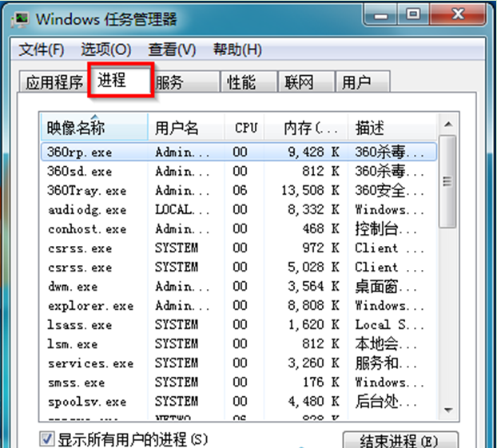Click the CPU value 06
Viewport: 497px width, 448px height.
click(x=240, y=190)
